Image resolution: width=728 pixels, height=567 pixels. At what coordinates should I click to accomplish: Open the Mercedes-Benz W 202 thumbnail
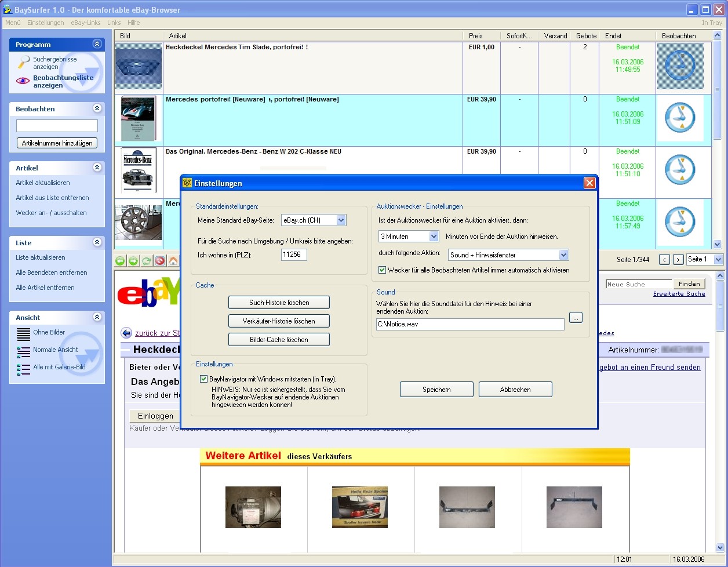[139, 170]
